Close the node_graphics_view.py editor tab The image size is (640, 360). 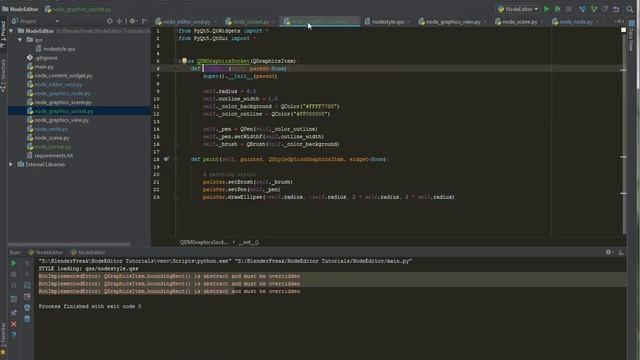pyautogui.click(x=485, y=22)
